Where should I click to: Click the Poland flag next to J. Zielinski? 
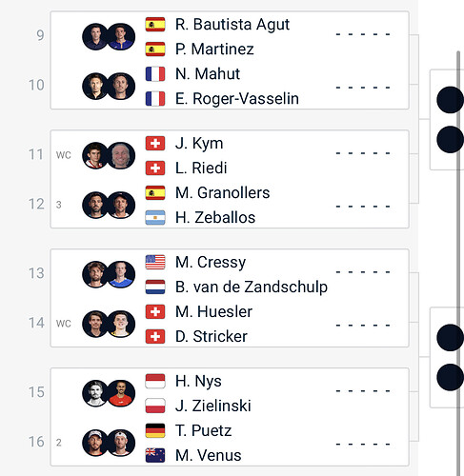point(155,406)
